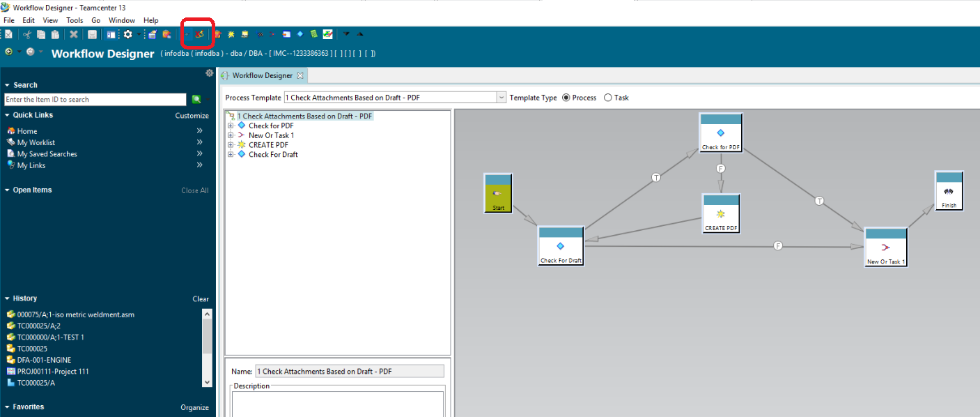Viewport: 980px width, 417px height.
Task: Click the Customize link for Quick Links
Action: pyautogui.click(x=192, y=115)
